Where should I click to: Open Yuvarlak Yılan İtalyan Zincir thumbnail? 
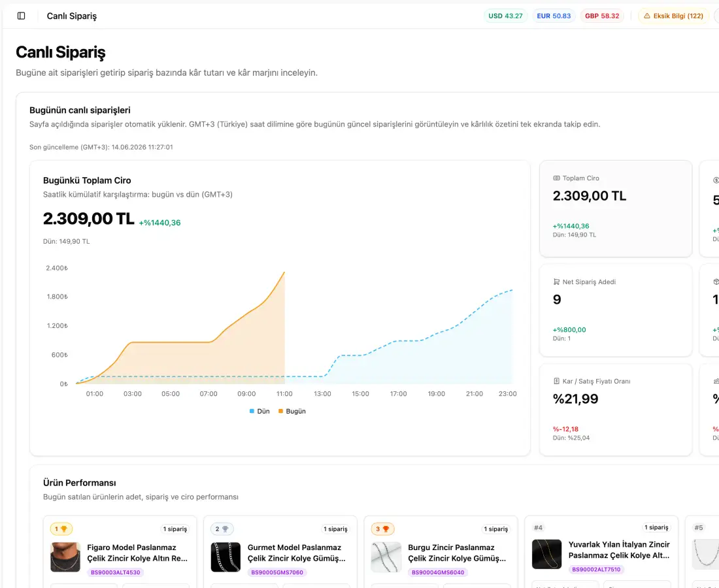[546, 554]
